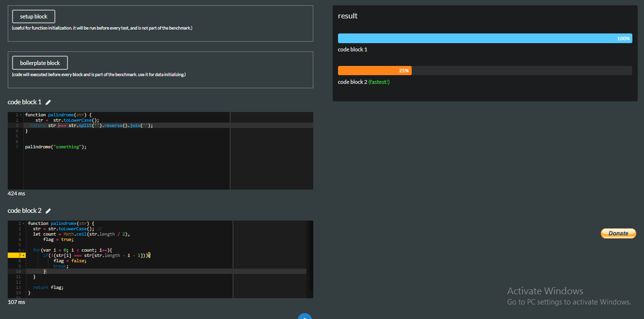This screenshot has height=319, width=644.
Task: Click the 'flag = false;' line
Action: 70,261
